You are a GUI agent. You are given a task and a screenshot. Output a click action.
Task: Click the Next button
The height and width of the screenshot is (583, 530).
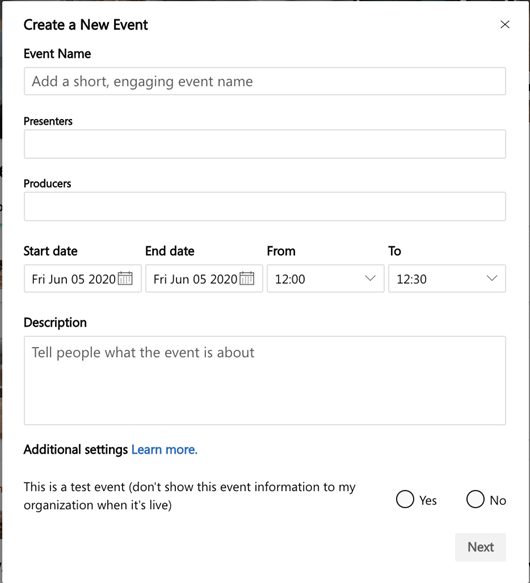click(x=481, y=547)
